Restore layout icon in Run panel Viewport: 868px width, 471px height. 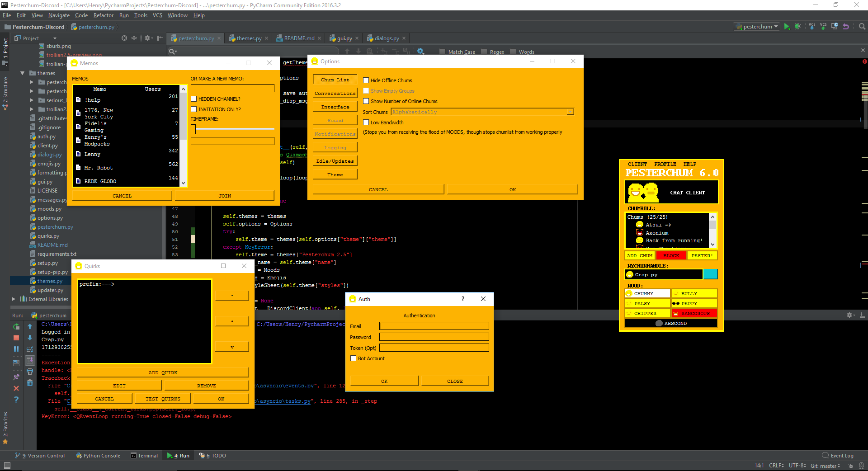pos(16,363)
